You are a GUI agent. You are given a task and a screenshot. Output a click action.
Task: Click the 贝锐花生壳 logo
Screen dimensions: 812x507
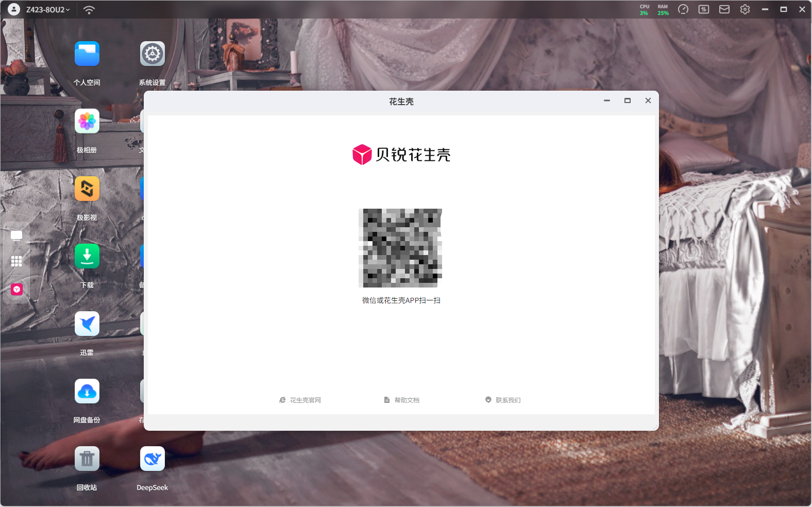click(x=401, y=155)
